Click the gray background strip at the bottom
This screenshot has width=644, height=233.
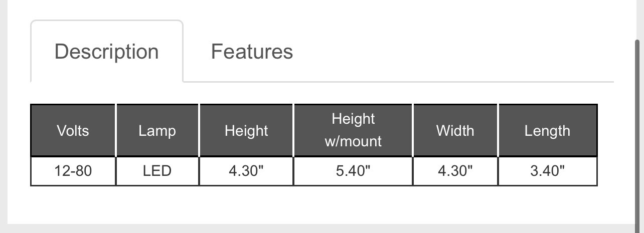[321, 228]
